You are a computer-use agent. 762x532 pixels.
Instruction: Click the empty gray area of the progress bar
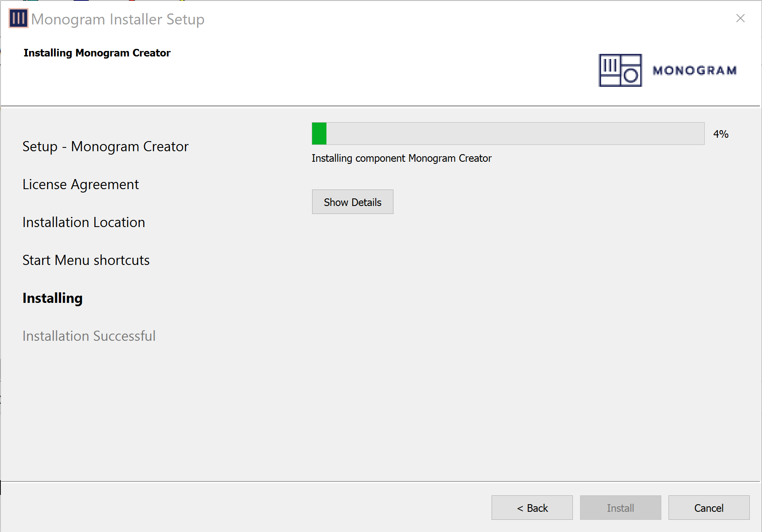(x=514, y=134)
